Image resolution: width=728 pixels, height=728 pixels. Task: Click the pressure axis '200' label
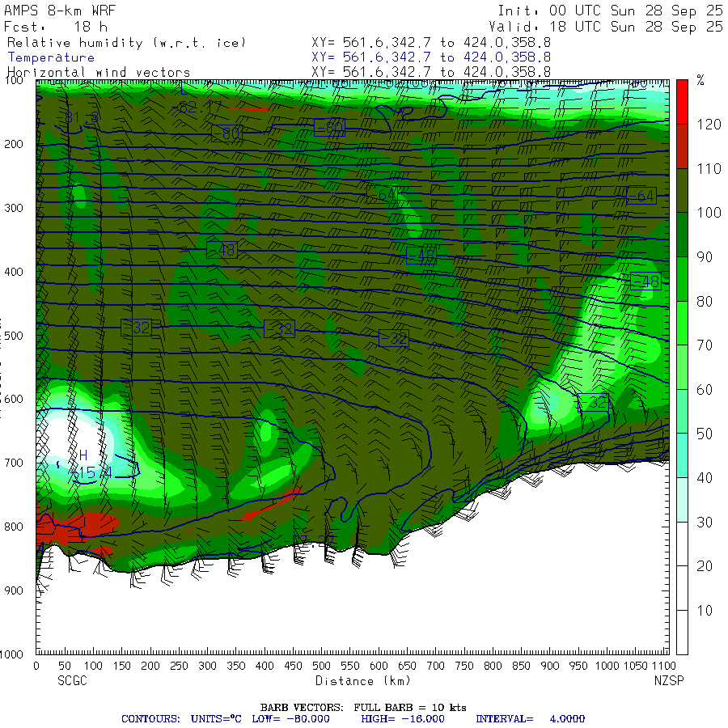tap(14, 145)
